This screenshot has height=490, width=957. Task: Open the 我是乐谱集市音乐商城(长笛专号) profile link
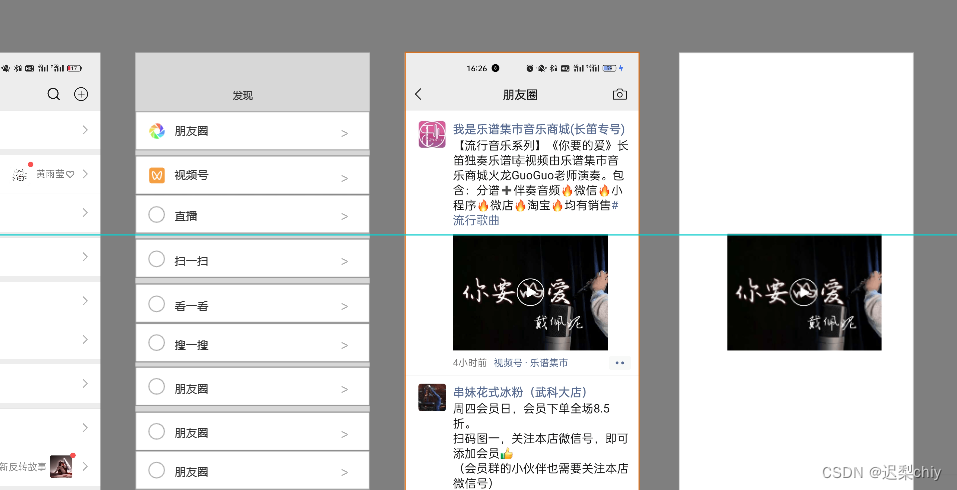[539, 129]
